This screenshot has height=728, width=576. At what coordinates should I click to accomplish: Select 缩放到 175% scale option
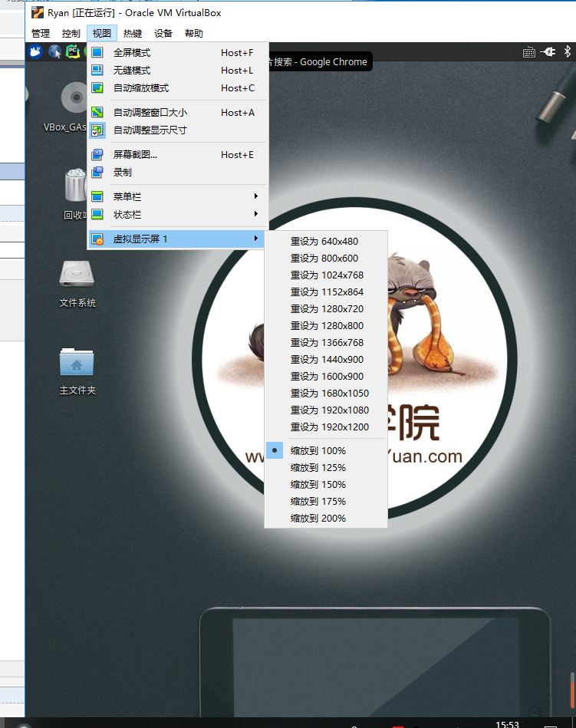click(326, 502)
